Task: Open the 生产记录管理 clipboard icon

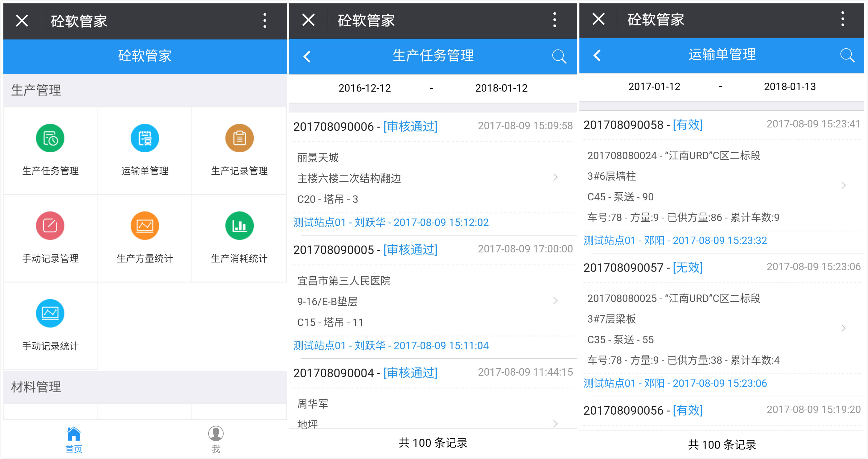Action: pos(239,138)
